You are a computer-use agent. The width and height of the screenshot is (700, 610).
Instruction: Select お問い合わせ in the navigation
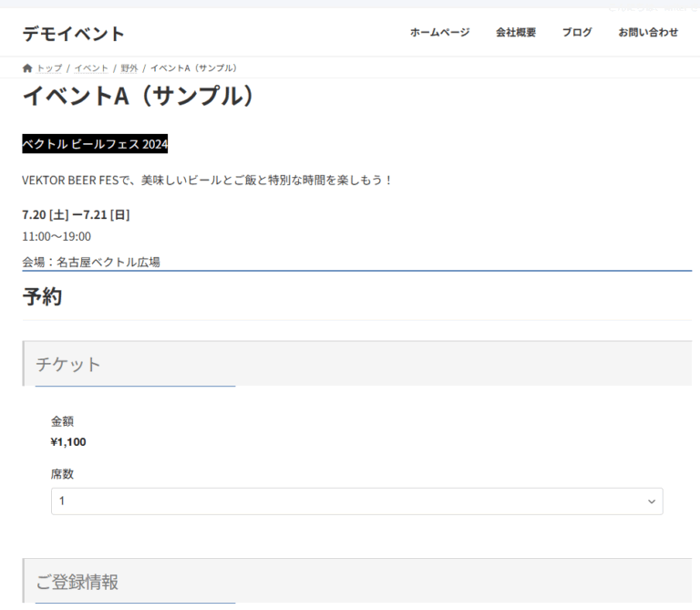tap(648, 33)
